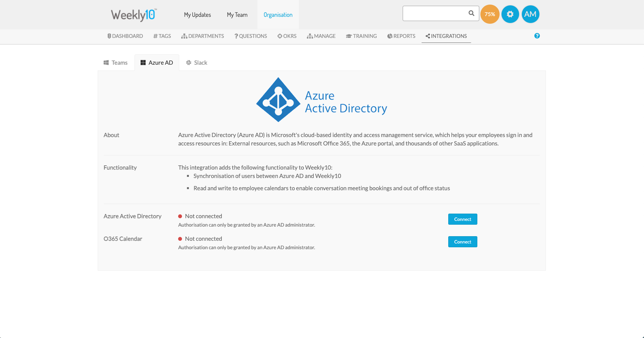
Task: Click the blue help question mark icon
Action: [537, 36]
